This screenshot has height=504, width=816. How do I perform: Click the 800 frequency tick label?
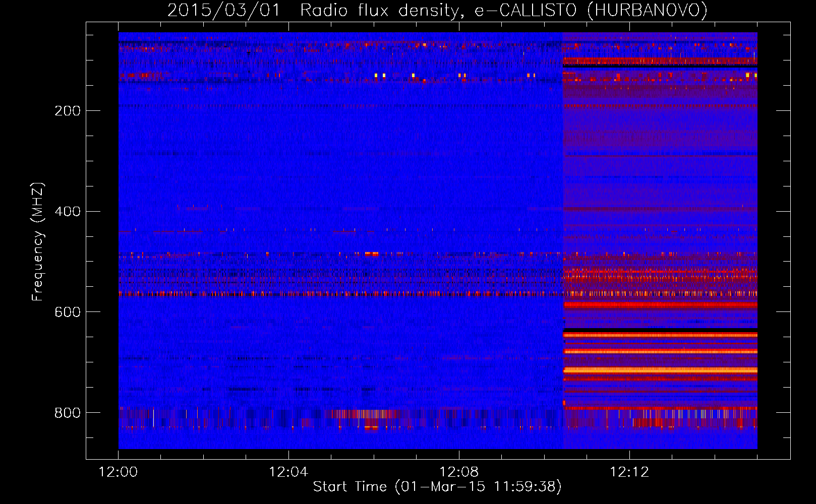click(68, 413)
